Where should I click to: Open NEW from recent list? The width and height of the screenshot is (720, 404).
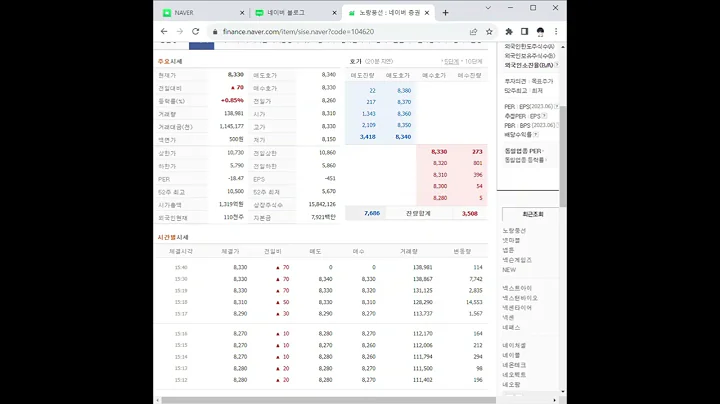[x=509, y=270]
